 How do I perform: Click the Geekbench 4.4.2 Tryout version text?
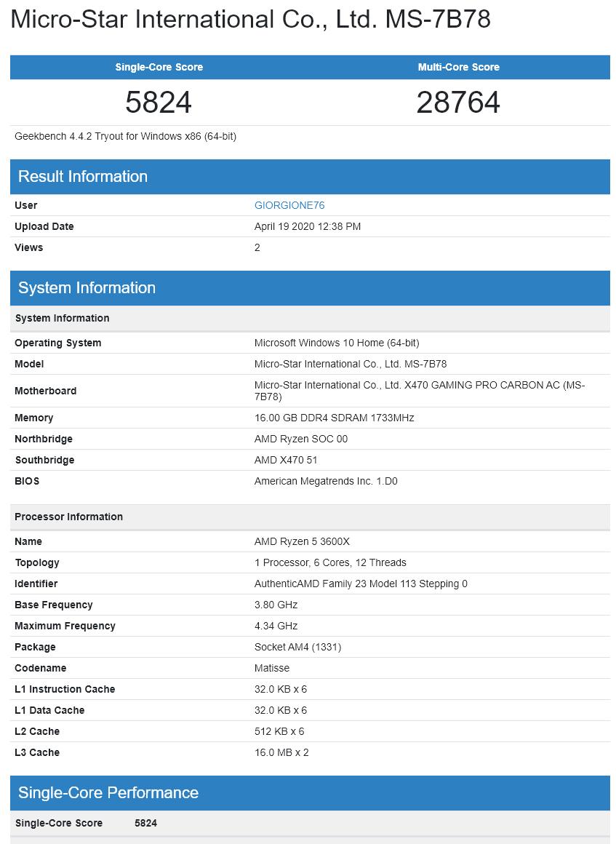tap(125, 136)
